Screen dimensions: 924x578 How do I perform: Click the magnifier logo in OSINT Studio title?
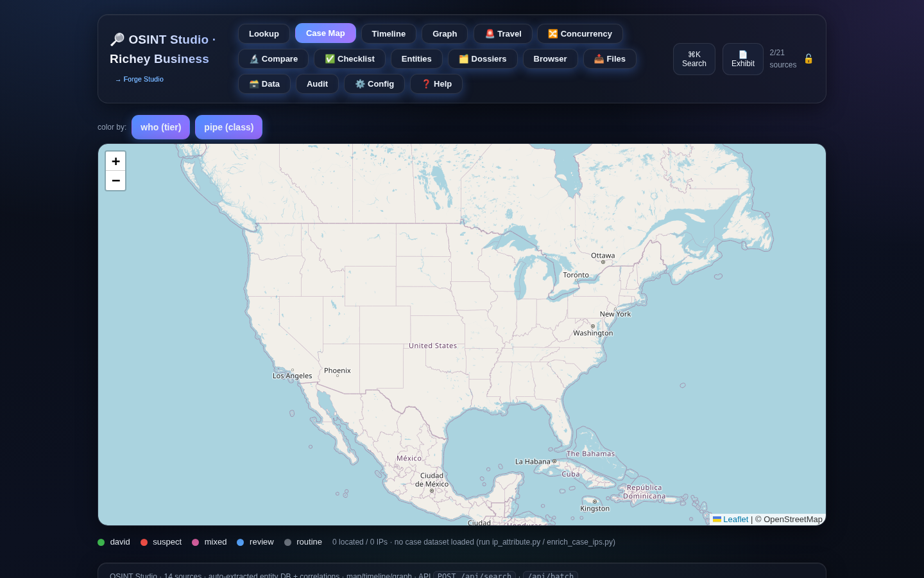(x=117, y=40)
